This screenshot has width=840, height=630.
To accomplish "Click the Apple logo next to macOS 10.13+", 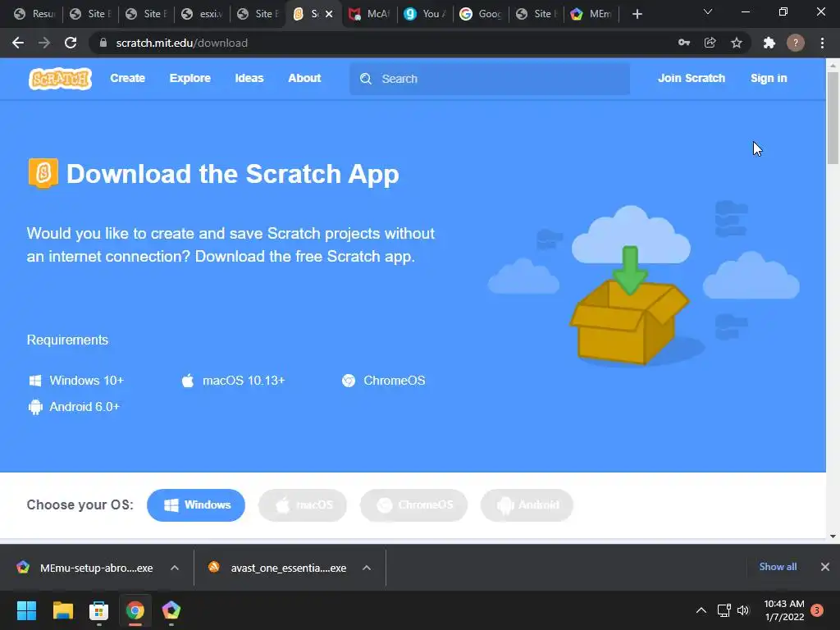I will tap(188, 381).
